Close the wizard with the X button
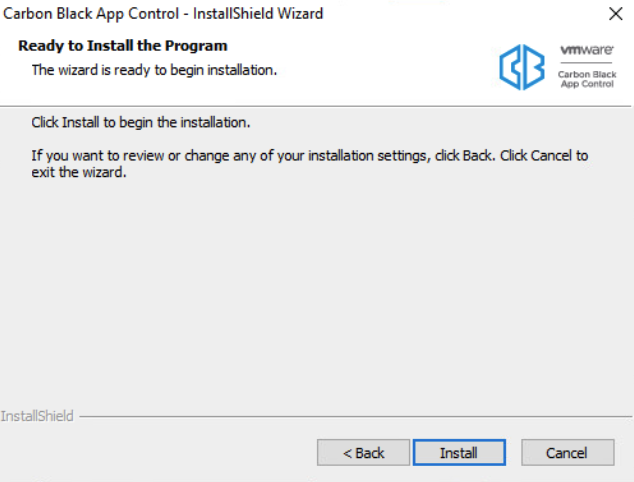 [x=615, y=14]
